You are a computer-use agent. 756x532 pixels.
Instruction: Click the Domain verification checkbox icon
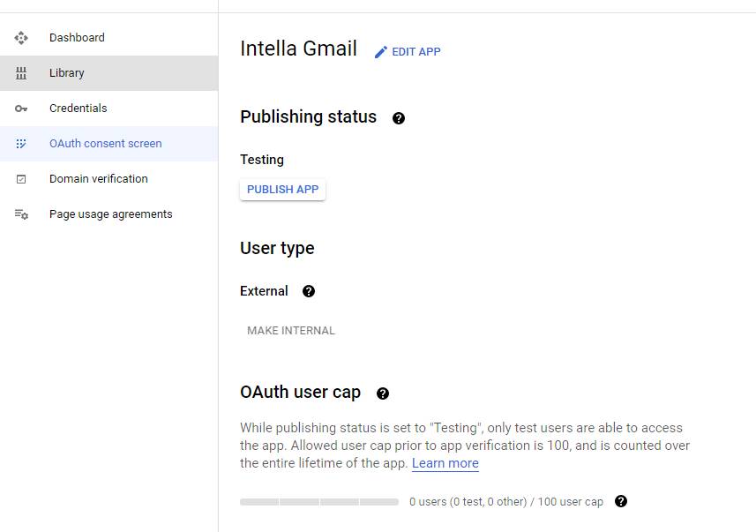point(21,179)
